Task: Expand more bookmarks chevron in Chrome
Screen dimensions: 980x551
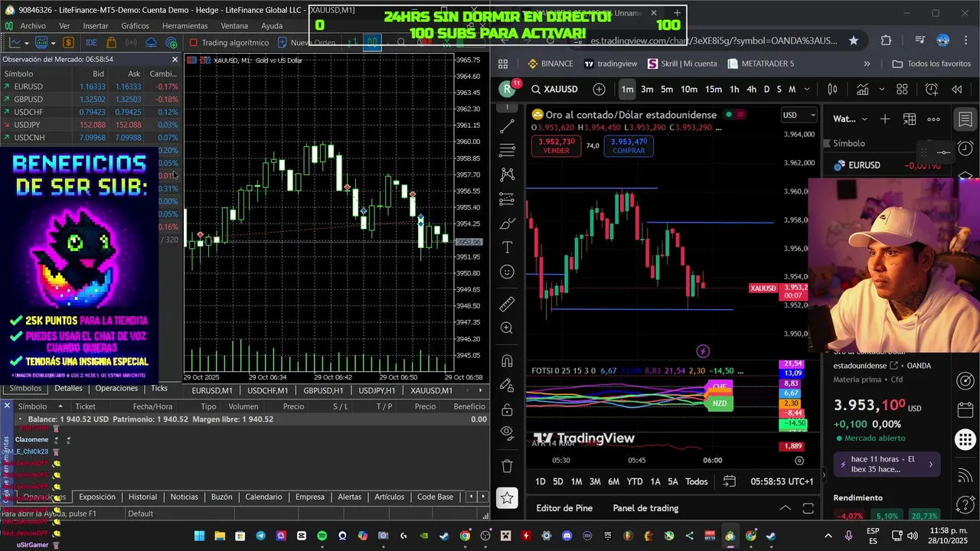Action: (x=867, y=64)
